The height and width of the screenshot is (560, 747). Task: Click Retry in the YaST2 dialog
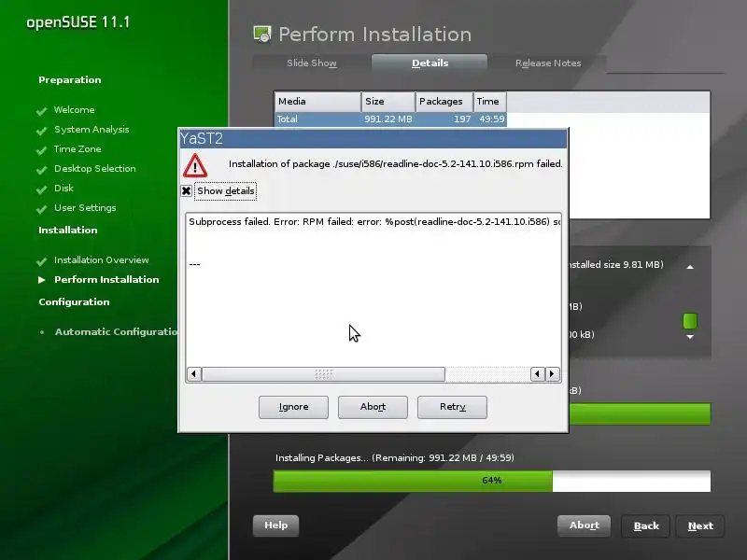pyautogui.click(x=452, y=407)
